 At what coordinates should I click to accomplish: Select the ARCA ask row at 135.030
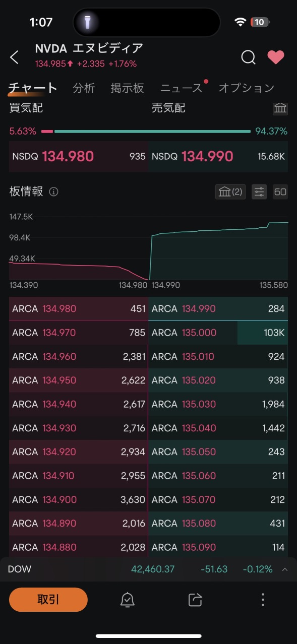tap(218, 404)
